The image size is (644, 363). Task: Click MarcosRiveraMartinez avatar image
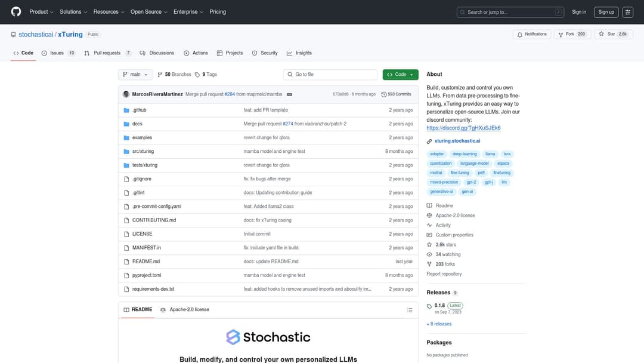[126, 94]
